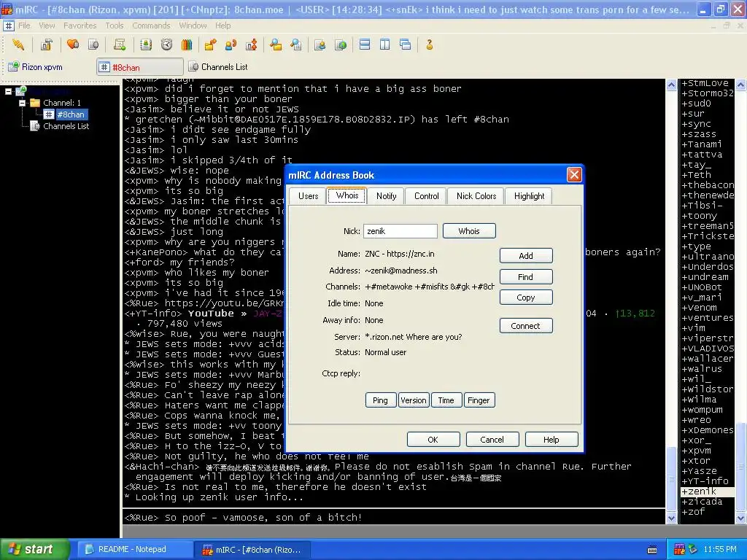Click the Connect/Disconnect lightning toolbar icon
This screenshot has height=560, width=747.
[x=18, y=44]
